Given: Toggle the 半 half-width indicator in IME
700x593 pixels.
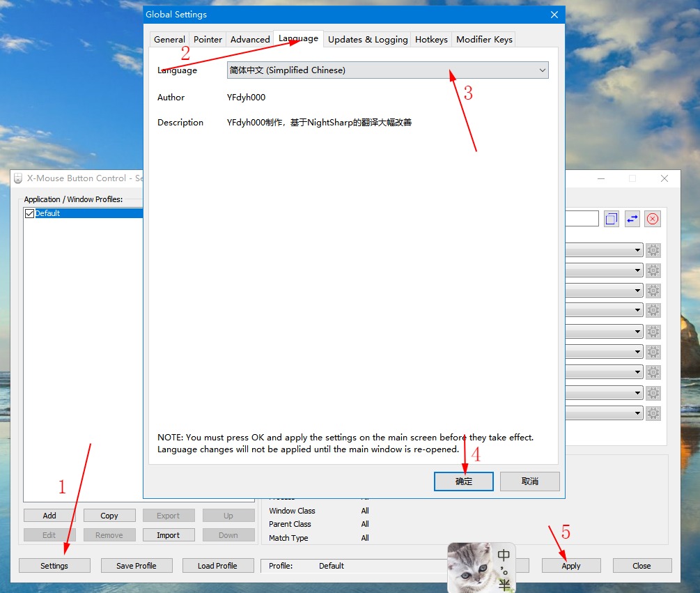Looking at the screenshot, I should pyautogui.click(x=504, y=585).
